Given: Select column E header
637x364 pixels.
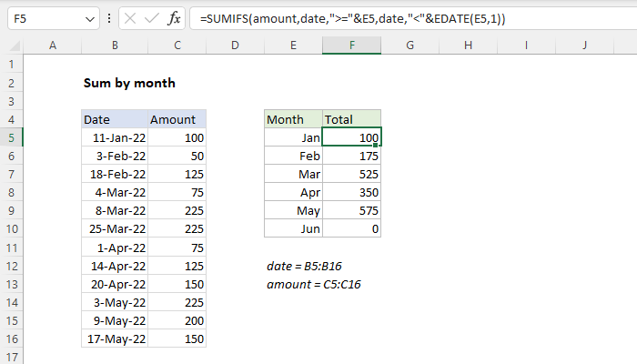Looking at the screenshot, I should [x=293, y=45].
